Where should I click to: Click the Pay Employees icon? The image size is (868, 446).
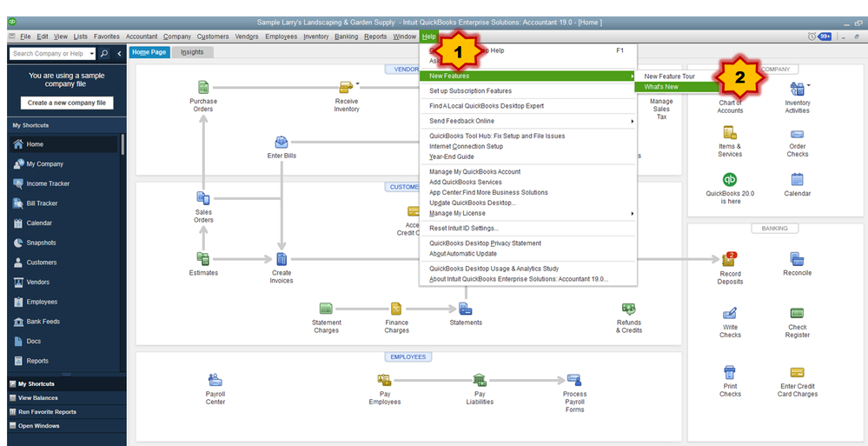(384, 380)
